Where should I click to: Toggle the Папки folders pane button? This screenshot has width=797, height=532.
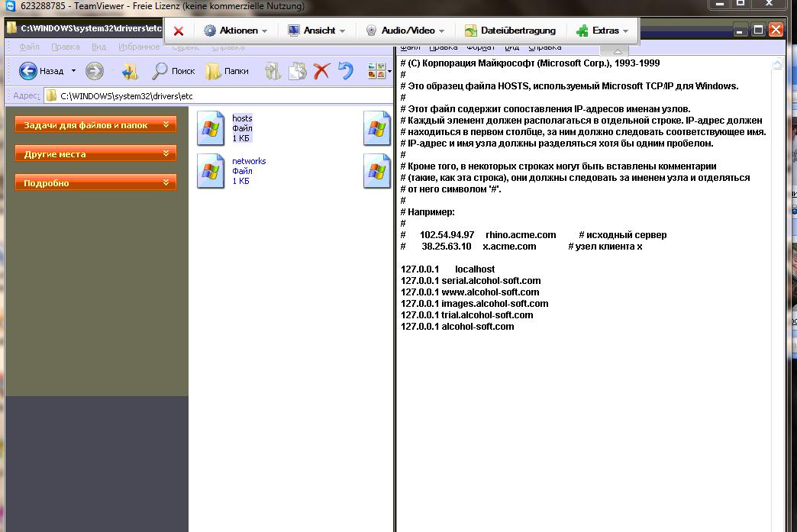coord(226,71)
